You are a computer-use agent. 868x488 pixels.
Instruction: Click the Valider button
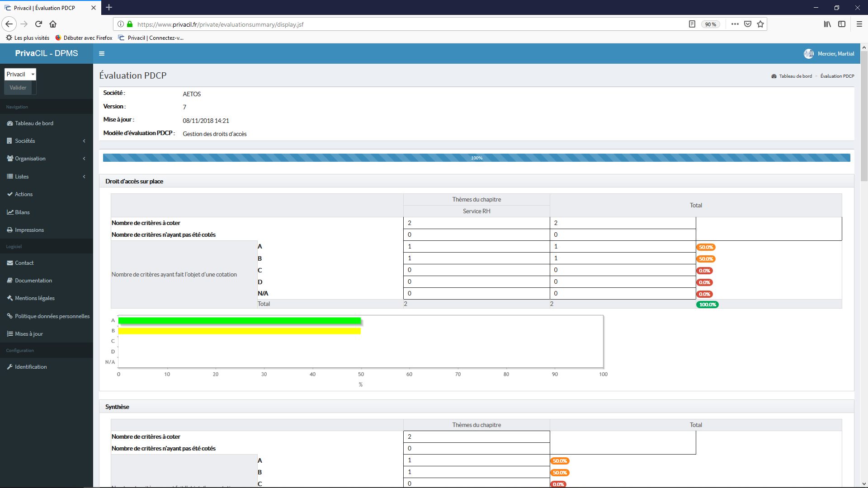click(x=17, y=88)
